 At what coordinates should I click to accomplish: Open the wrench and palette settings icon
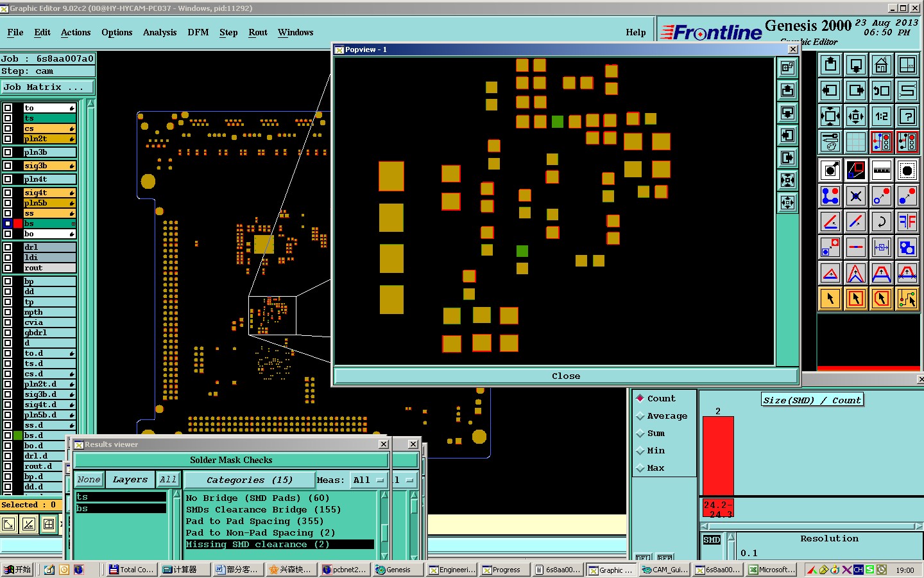pyautogui.click(x=830, y=142)
